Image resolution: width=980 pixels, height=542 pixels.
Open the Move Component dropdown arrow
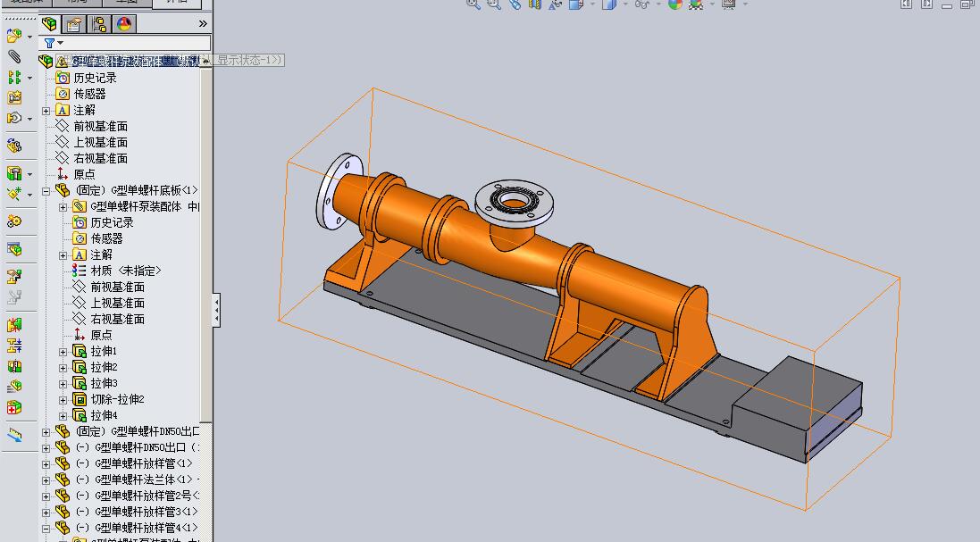coord(29,119)
